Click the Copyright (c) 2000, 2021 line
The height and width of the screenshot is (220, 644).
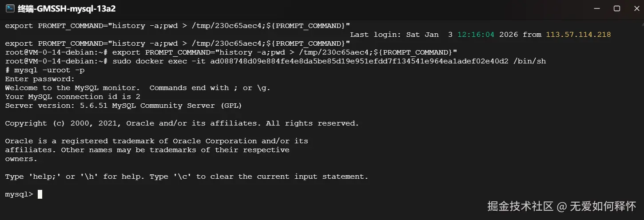pos(182,123)
